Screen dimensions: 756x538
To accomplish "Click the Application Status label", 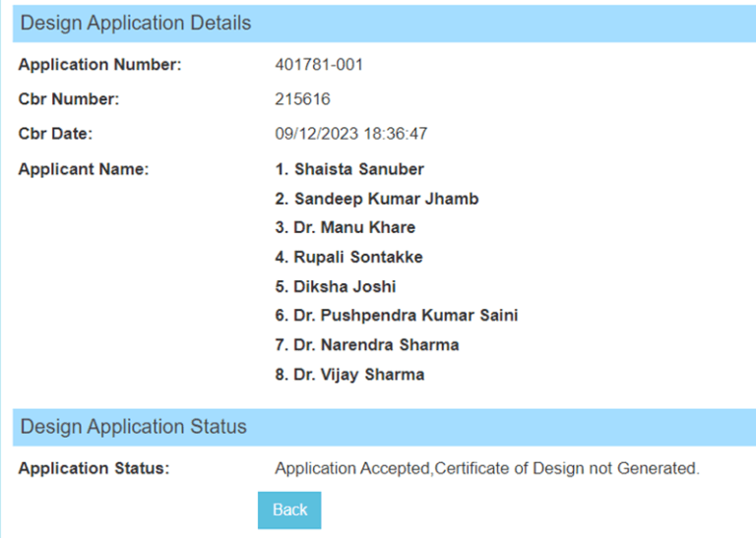I will [94, 468].
